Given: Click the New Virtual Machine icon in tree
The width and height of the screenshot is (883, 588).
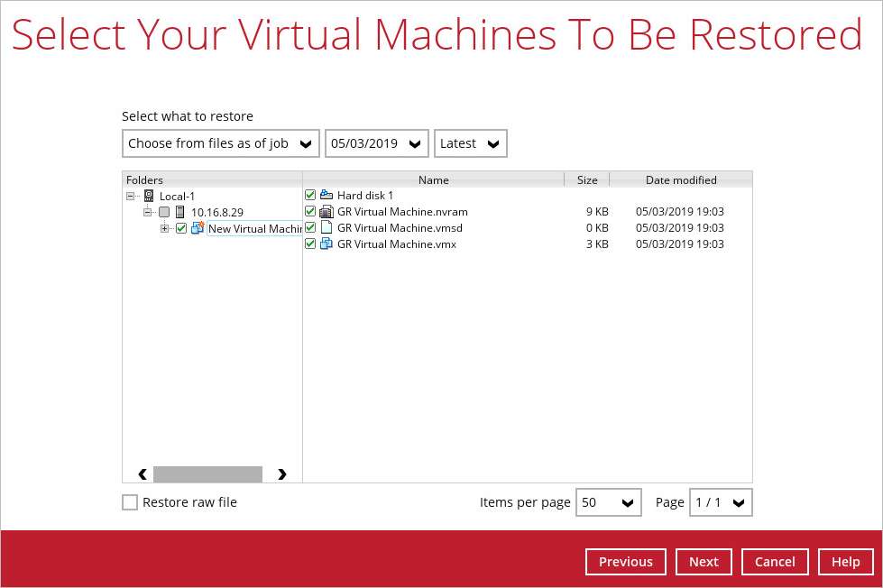Looking at the screenshot, I should (198, 228).
